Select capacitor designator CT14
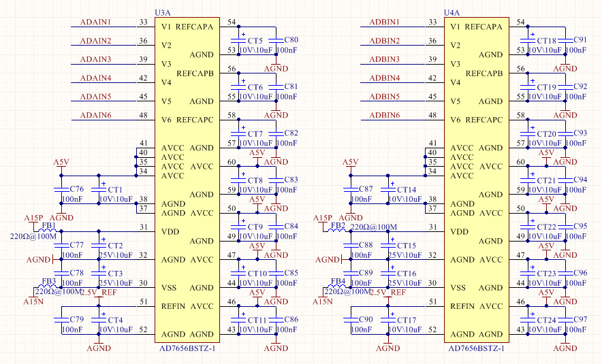 point(407,190)
